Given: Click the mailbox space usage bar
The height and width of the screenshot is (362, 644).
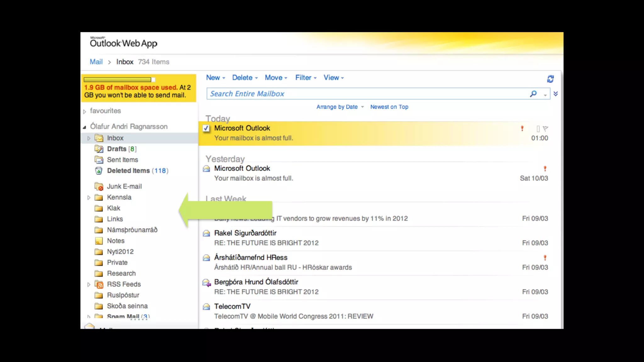Looking at the screenshot, I should 118,80.
